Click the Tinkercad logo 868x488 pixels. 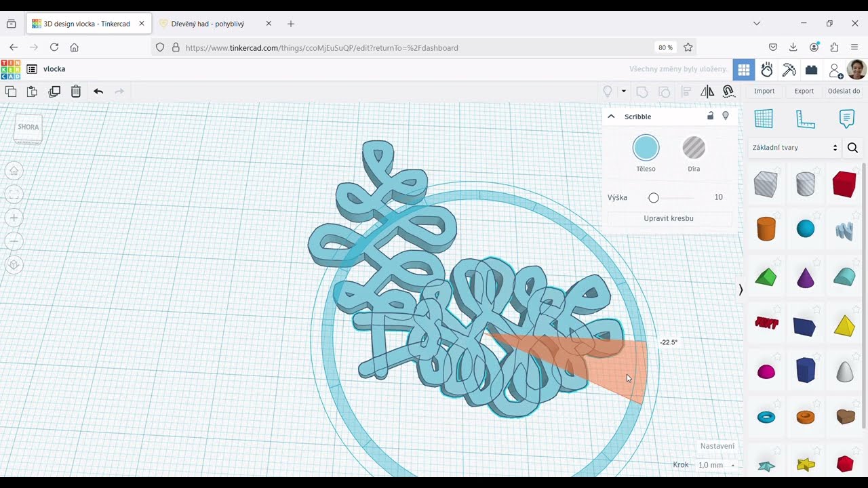point(10,69)
